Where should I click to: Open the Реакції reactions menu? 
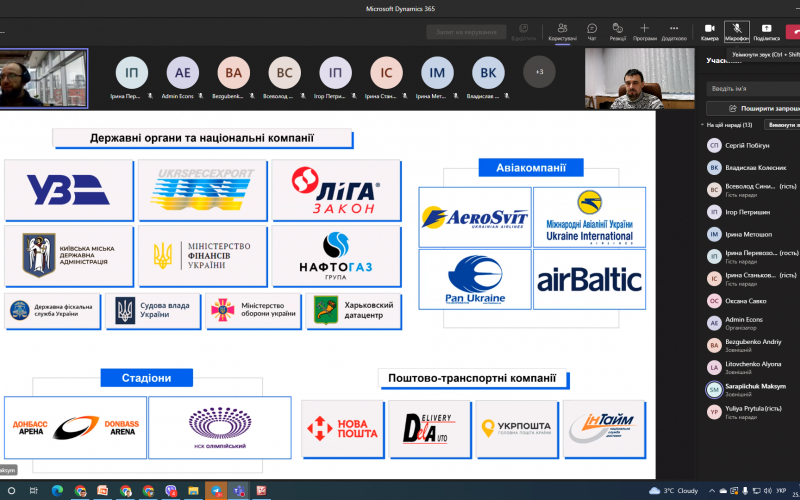pyautogui.click(x=617, y=32)
